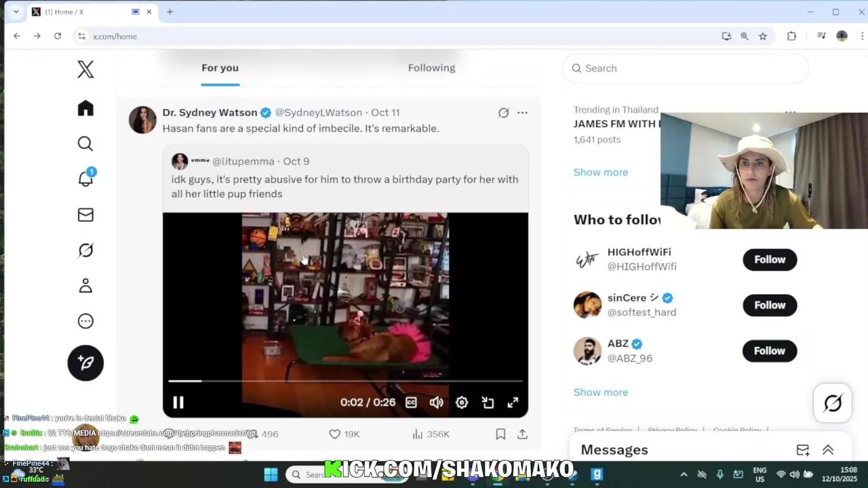Show hidden system tray icons
The width and height of the screenshot is (868, 488).
684,474
